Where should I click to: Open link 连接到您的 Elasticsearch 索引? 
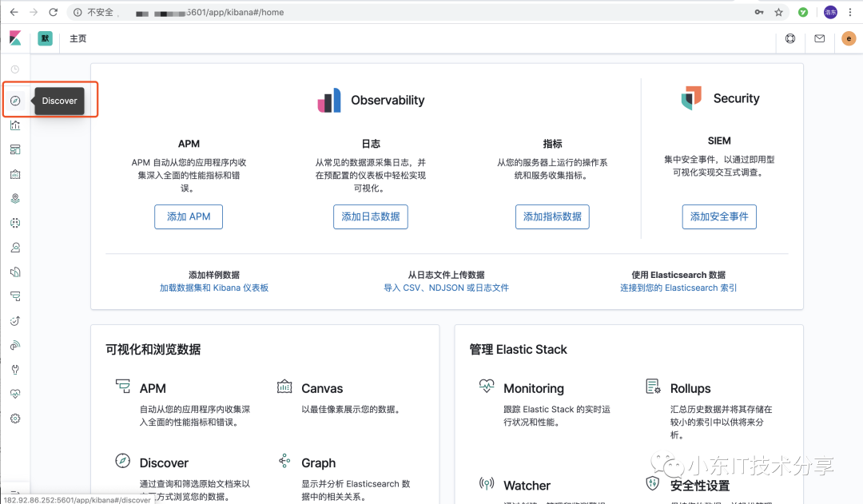678,288
